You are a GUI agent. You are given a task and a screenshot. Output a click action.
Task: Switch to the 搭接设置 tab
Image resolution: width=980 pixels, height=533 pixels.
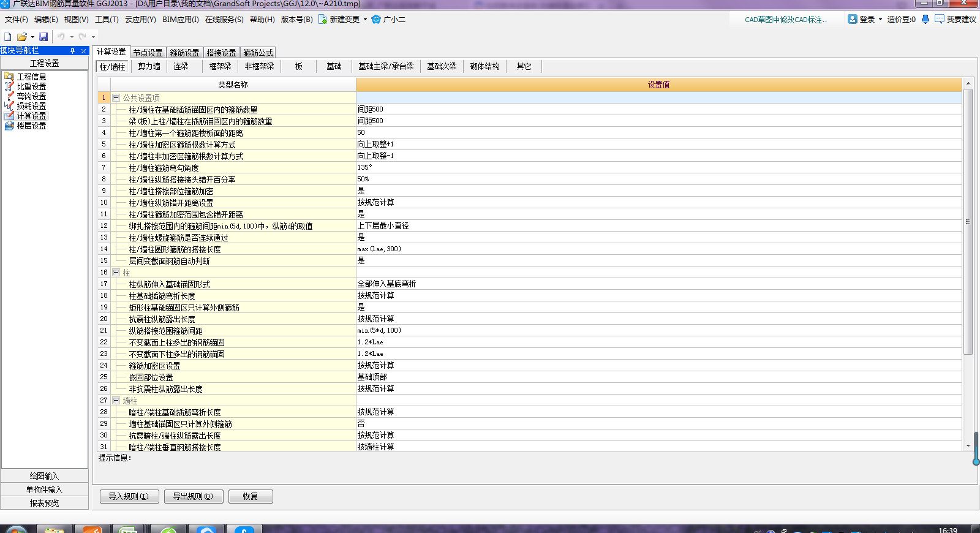(x=222, y=53)
